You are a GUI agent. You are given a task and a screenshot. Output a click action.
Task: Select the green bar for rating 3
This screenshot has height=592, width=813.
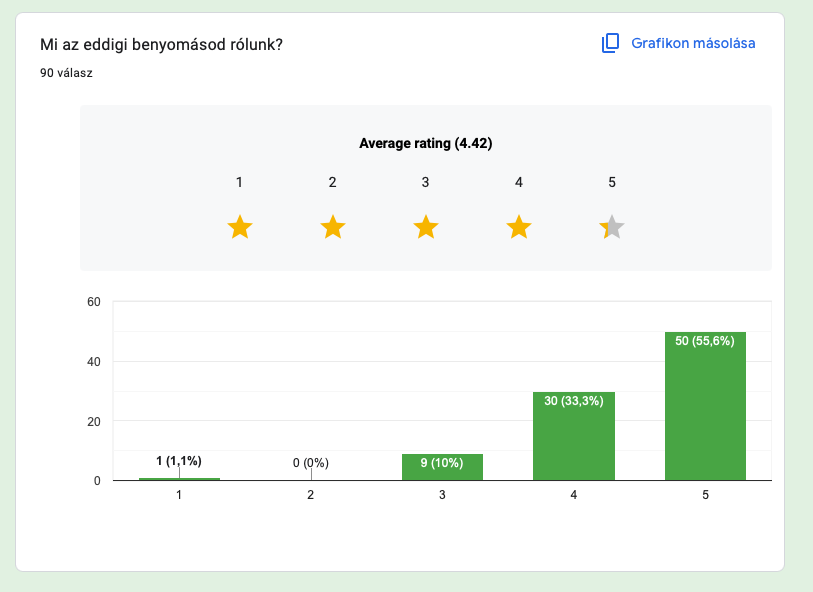[442, 468]
